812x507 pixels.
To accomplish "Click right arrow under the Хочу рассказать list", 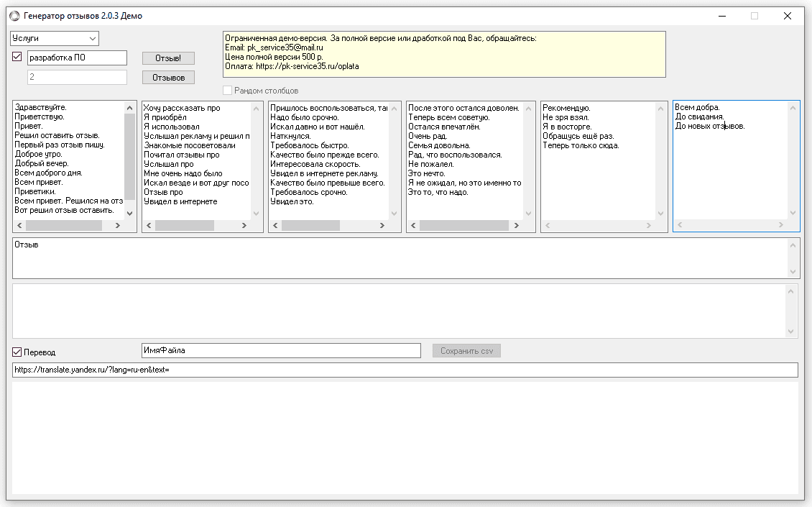I will (x=244, y=226).
